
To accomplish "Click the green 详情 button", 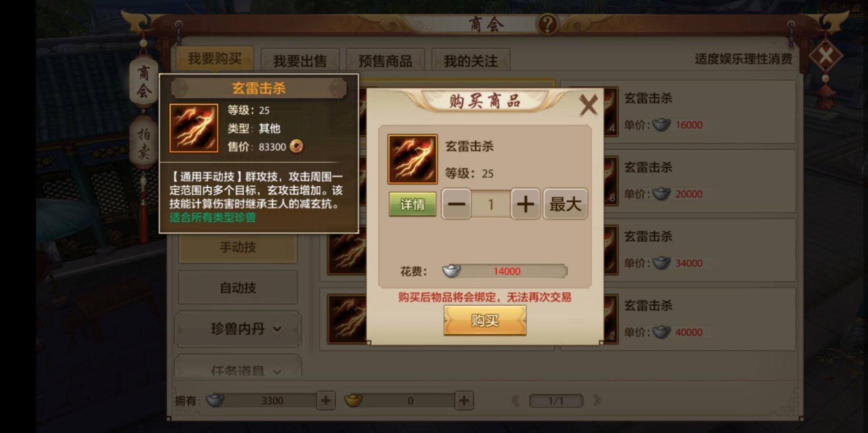I will pyautogui.click(x=412, y=205).
